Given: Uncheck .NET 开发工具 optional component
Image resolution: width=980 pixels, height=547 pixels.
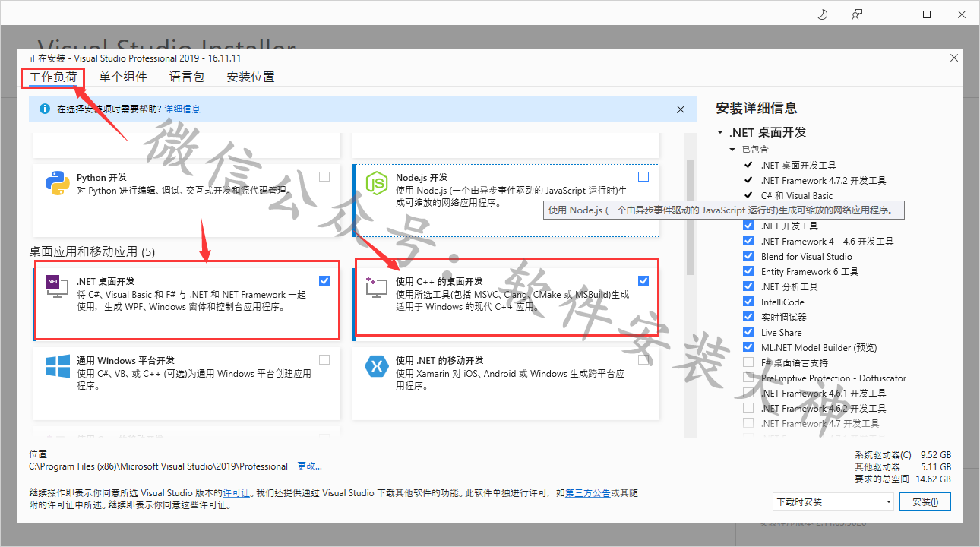Looking at the screenshot, I should (x=748, y=226).
